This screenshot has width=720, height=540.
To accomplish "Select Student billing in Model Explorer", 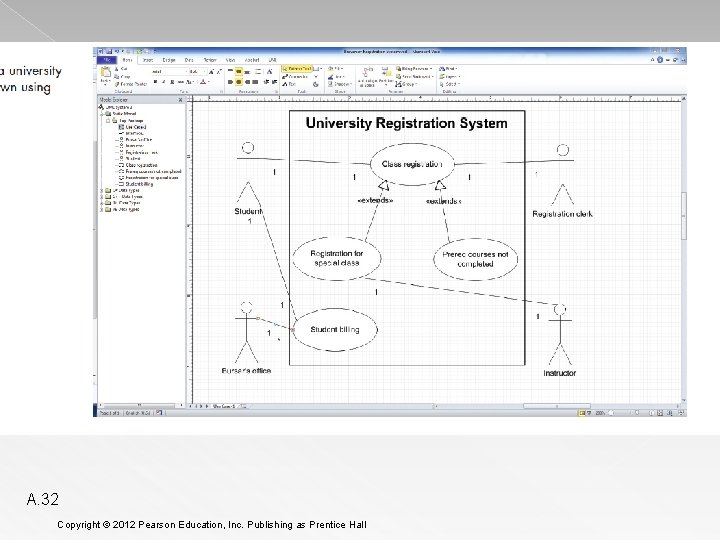I will pyautogui.click(x=139, y=184).
